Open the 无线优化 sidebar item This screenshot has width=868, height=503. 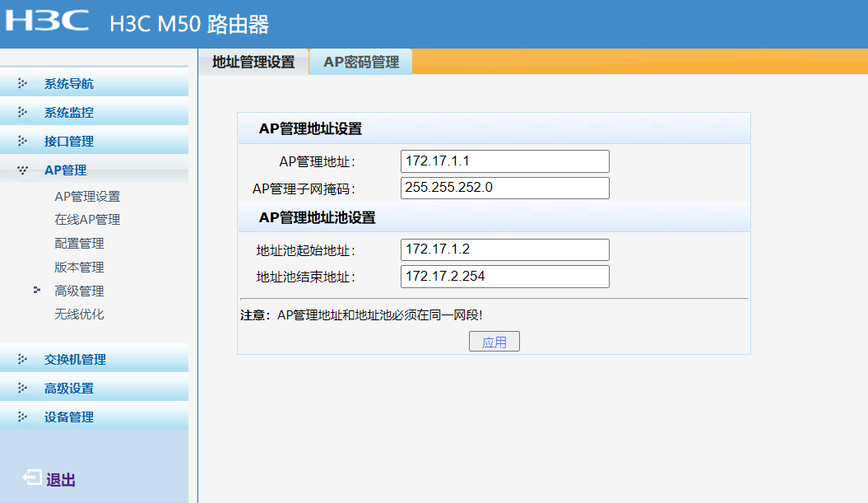click(79, 314)
